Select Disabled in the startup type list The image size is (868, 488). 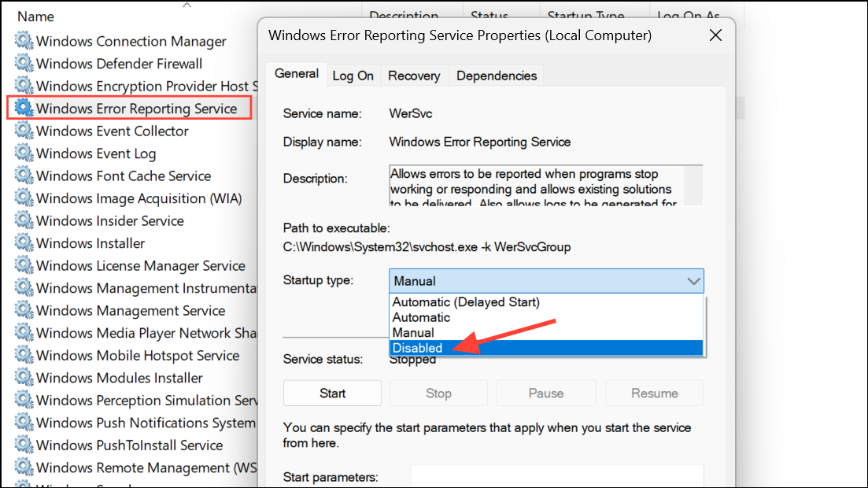[546, 348]
